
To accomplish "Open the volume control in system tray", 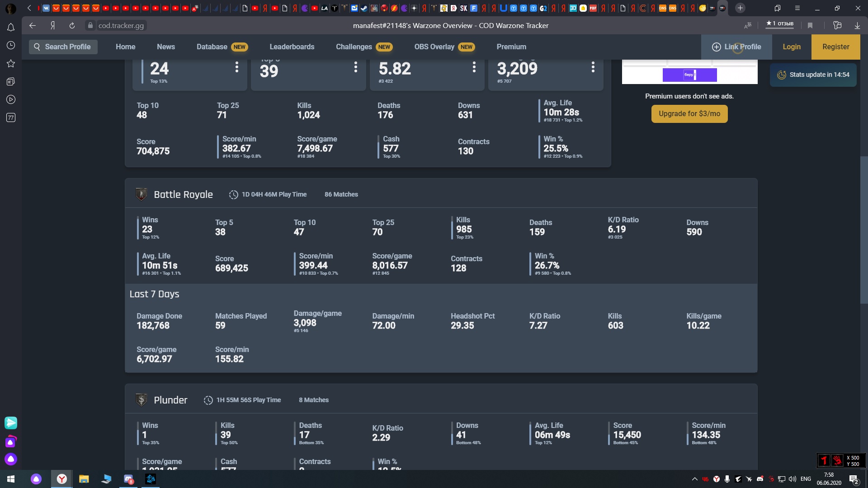I will click(x=792, y=479).
